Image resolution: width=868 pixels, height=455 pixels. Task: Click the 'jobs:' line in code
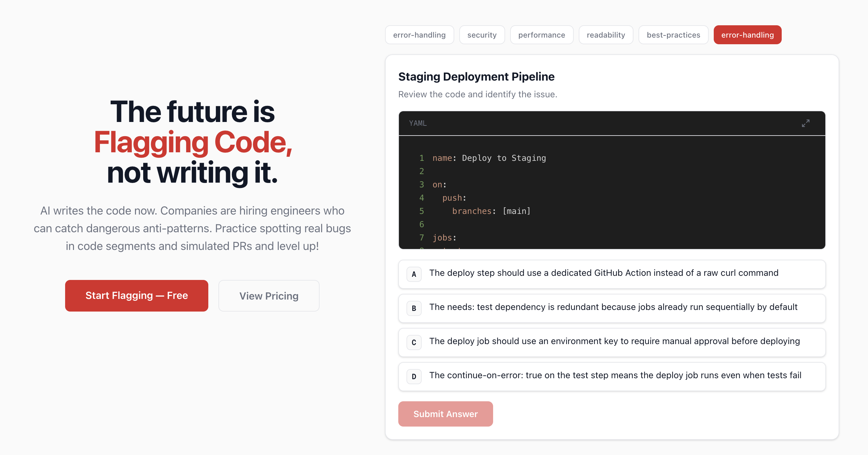[x=444, y=238]
